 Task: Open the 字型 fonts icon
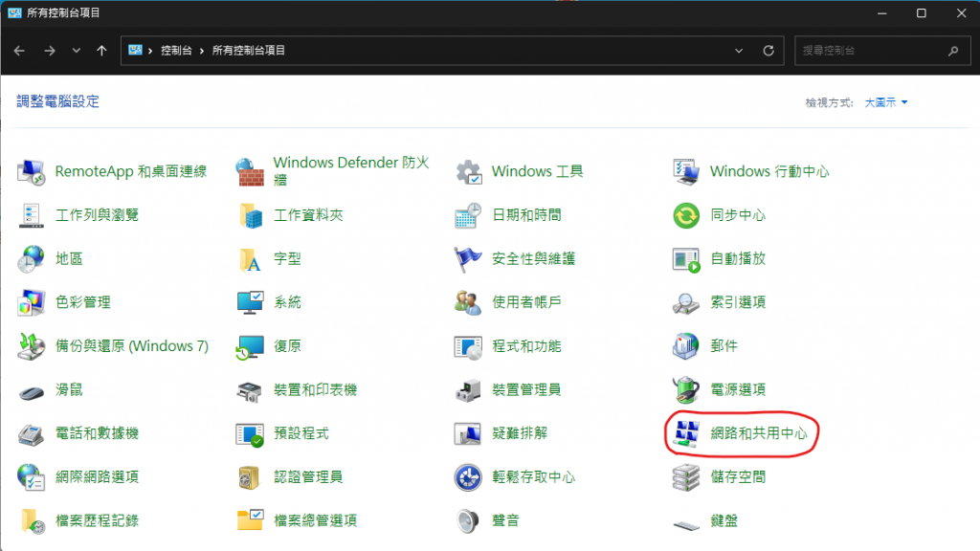(250, 259)
